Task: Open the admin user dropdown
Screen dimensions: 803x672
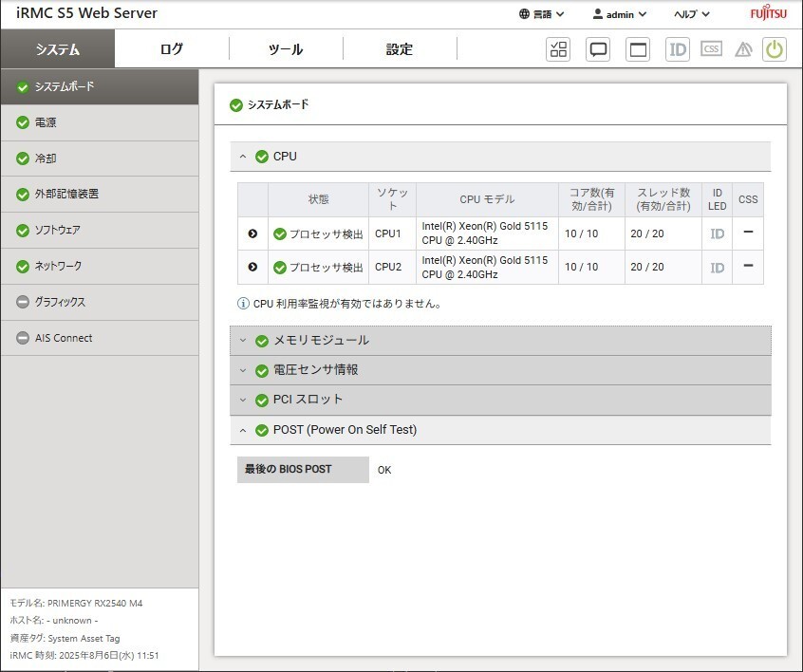Action: tap(619, 14)
